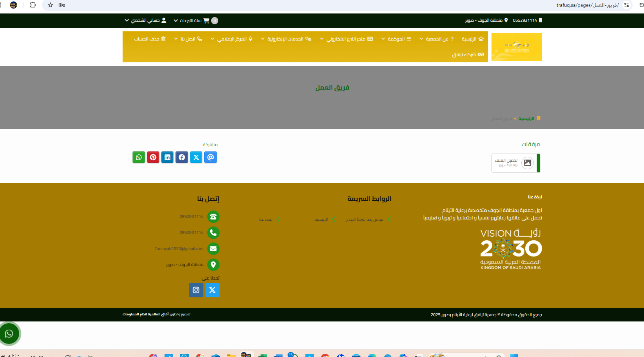Share page via WhatsApp icon
This screenshot has width=644, height=357.
[139, 157]
